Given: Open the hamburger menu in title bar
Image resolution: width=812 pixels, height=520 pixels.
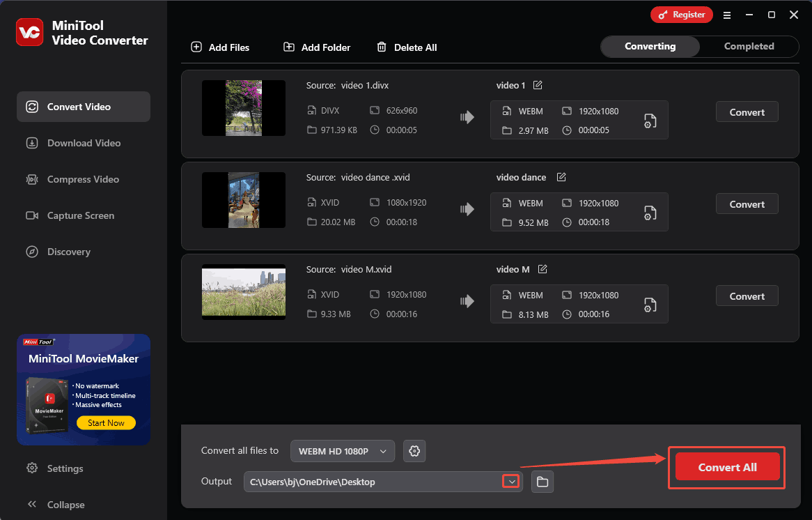Looking at the screenshot, I should pyautogui.click(x=727, y=15).
